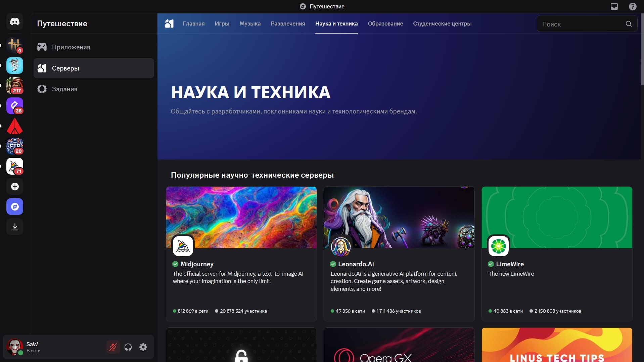Screen dimensions: 644x362
Task: Open the padlock icon server card
Action: pyautogui.click(x=241, y=345)
